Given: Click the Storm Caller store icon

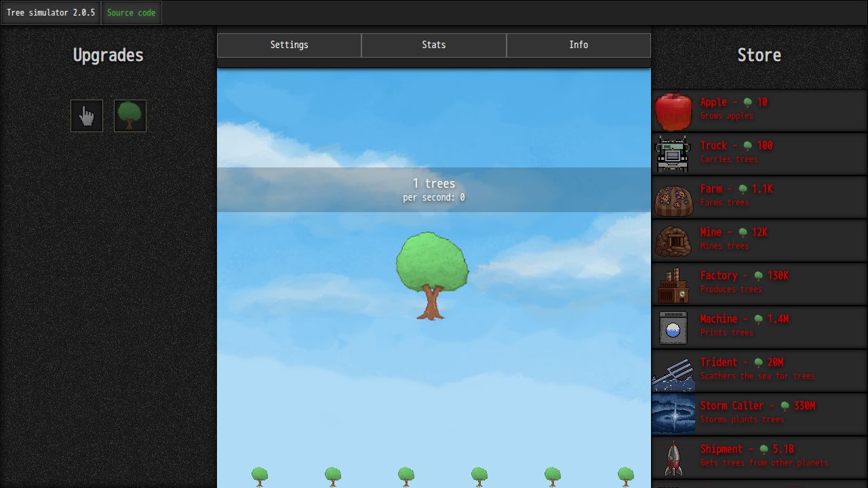Looking at the screenshot, I should [x=673, y=415].
